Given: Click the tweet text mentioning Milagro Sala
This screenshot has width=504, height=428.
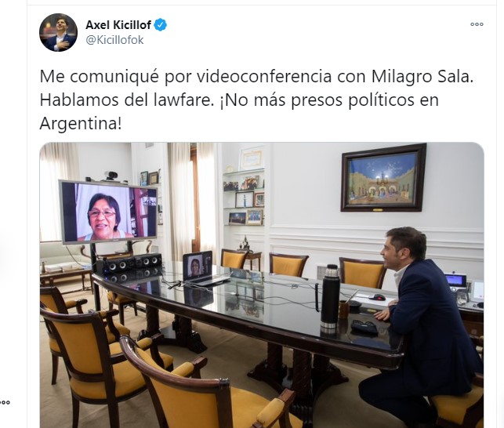Looking at the screenshot, I should click(x=256, y=100).
